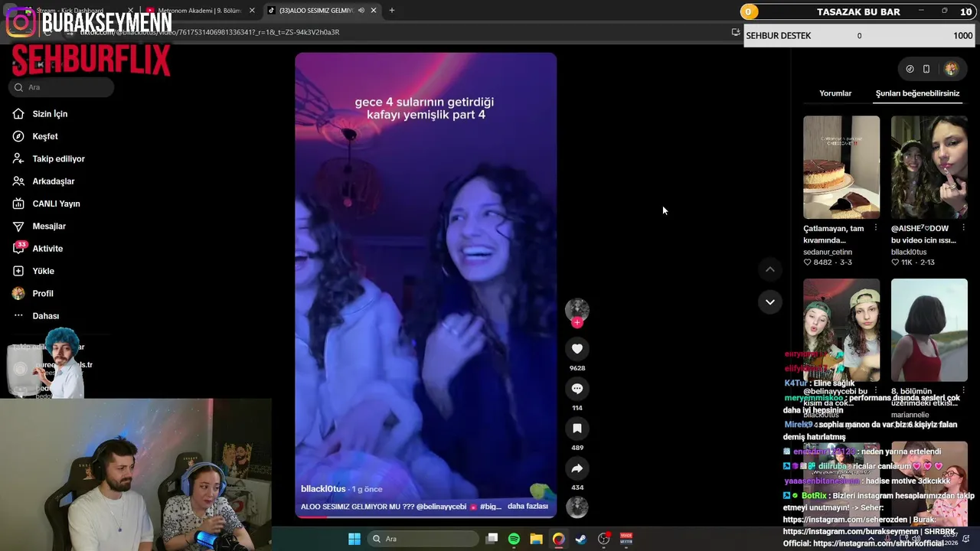This screenshot has width=980, height=551.
Task: Open bllackl0tus username on video
Action: [323, 489]
